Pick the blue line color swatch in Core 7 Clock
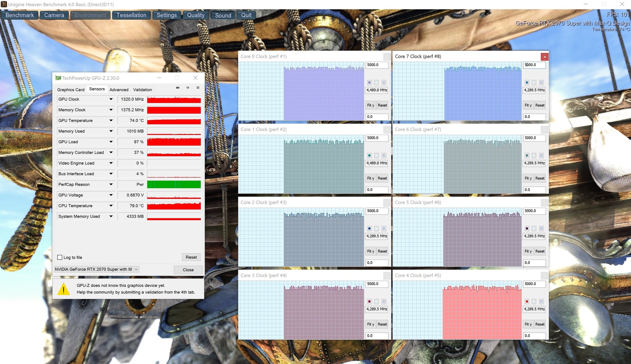Viewport: 631px width, 364px height. pyautogui.click(x=527, y=82)
